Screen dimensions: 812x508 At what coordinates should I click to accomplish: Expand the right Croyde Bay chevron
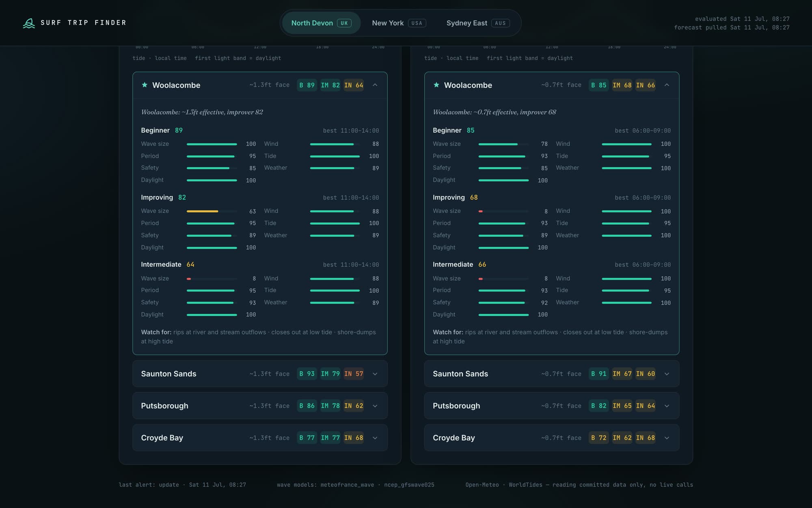point(667,438)
